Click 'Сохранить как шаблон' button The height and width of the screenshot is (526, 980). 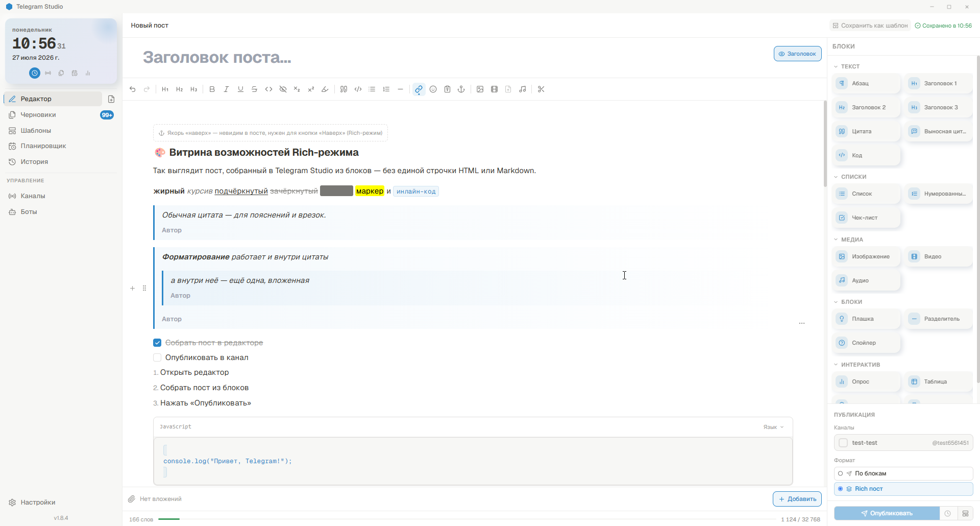[870, 26]
